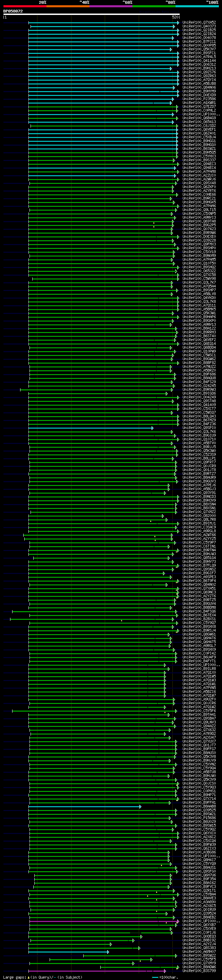Click the cyan alignment bar for Q9SPI0
222x980 pixels.
pyautogui.click(x=91, y=428)
